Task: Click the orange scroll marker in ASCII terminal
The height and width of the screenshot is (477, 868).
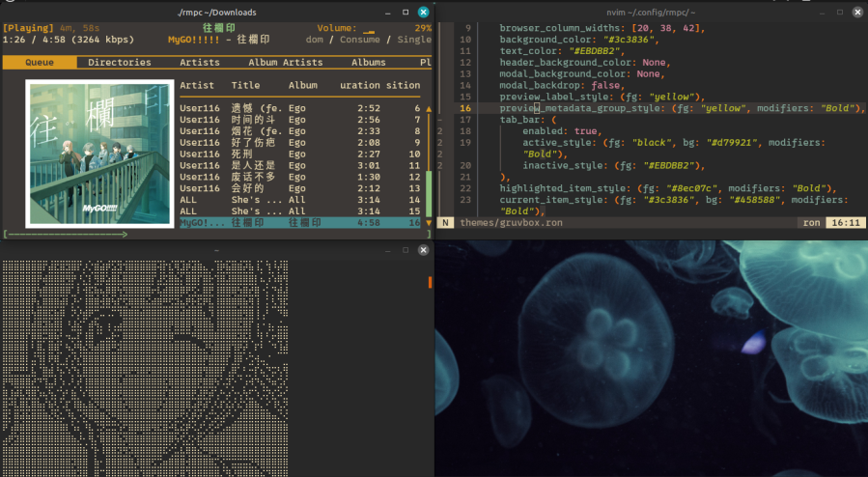Action: (430, 282)
